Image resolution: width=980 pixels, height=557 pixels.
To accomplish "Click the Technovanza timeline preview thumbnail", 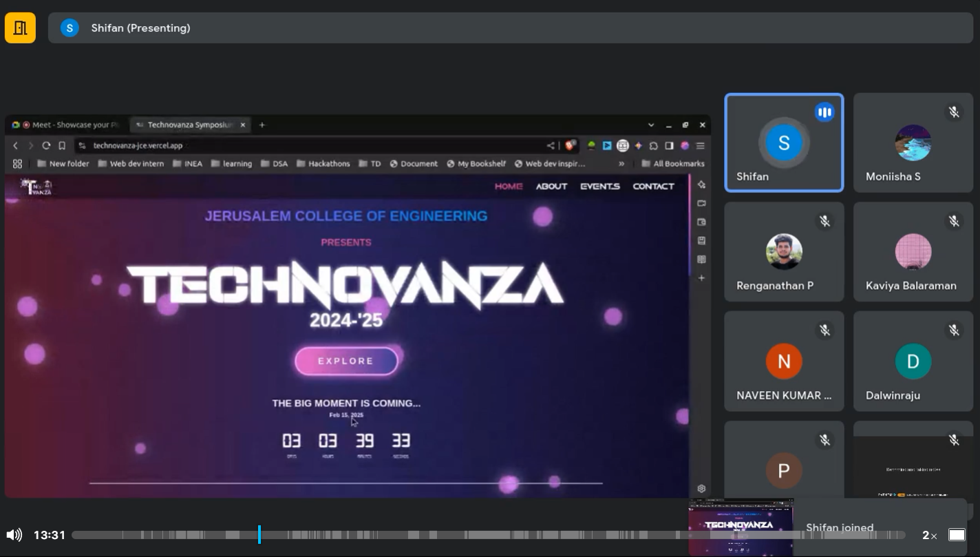I will (741, 527).
